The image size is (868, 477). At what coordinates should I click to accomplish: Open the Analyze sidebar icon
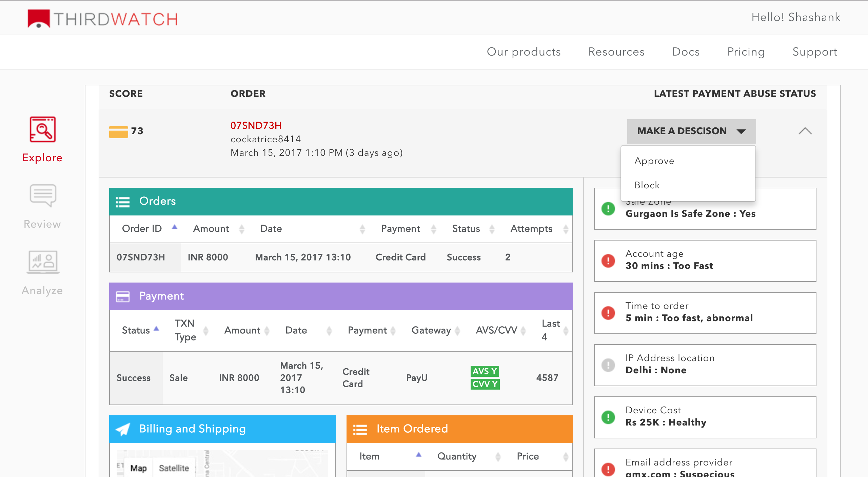tap(42, 262)
